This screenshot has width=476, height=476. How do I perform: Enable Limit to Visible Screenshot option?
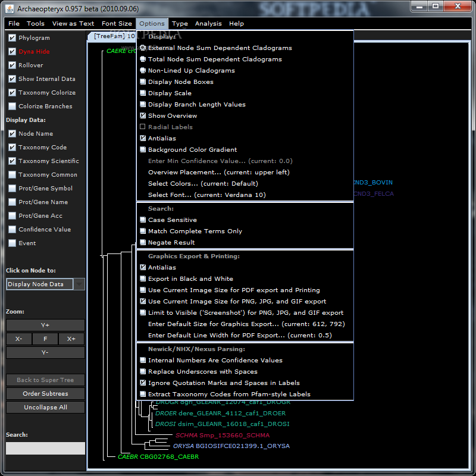click(x=245, y=312)
